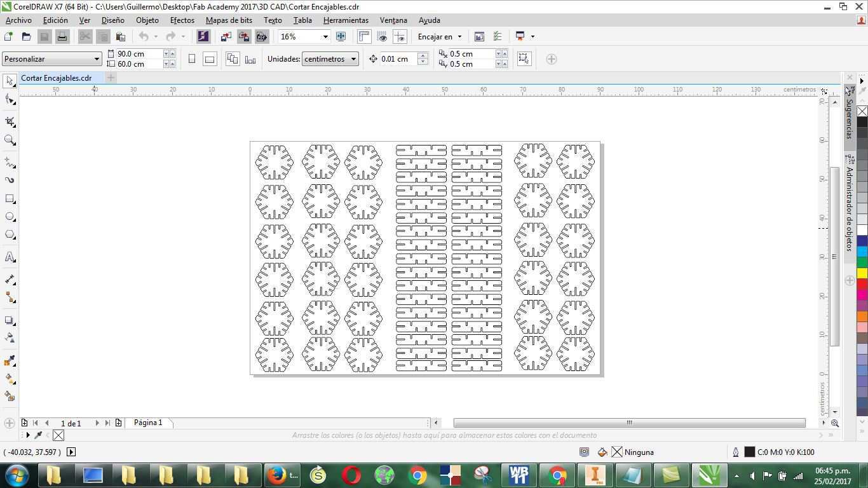Set page orientation to portrait
The width and height of the screenshot is (868, 488).
pos(192,59)
